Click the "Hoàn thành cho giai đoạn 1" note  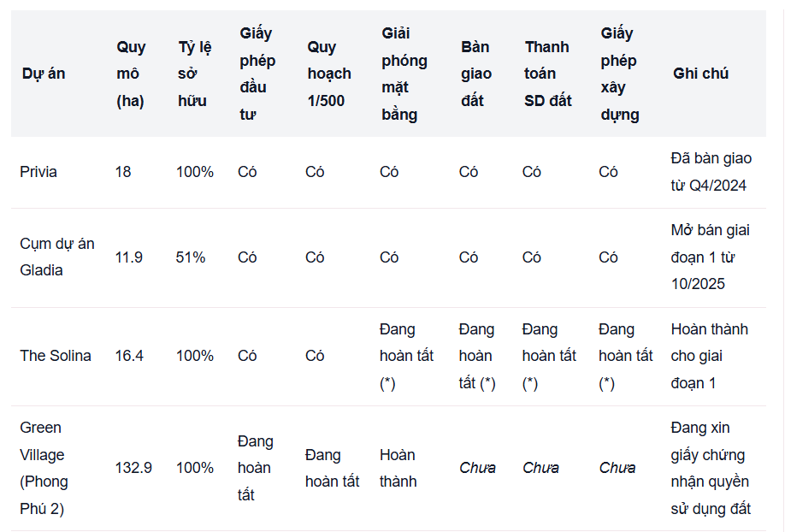(709, 356)
